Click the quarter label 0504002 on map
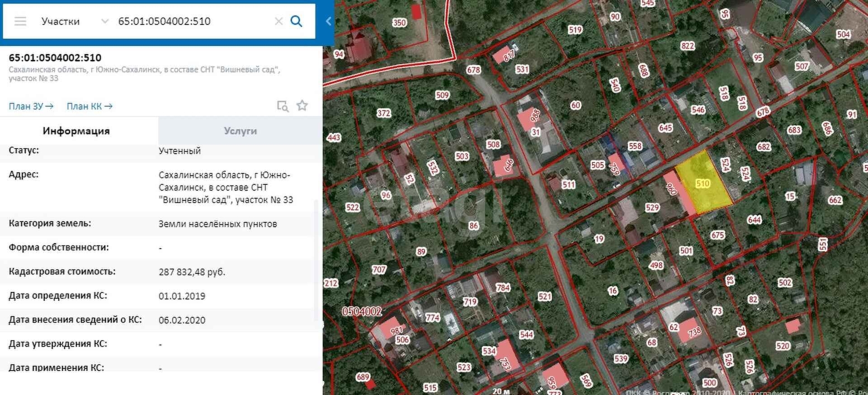The width and height of the screenshot is (868, 395). 362,311
